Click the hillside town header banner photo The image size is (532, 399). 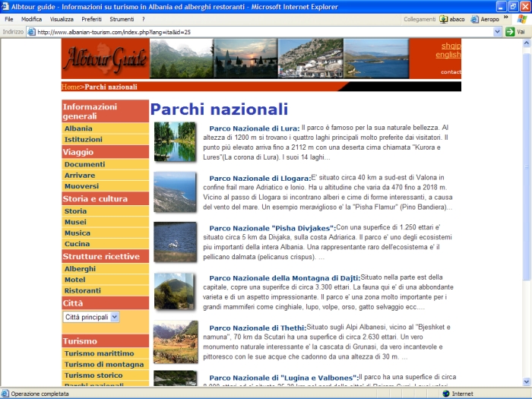click(310, 59)
